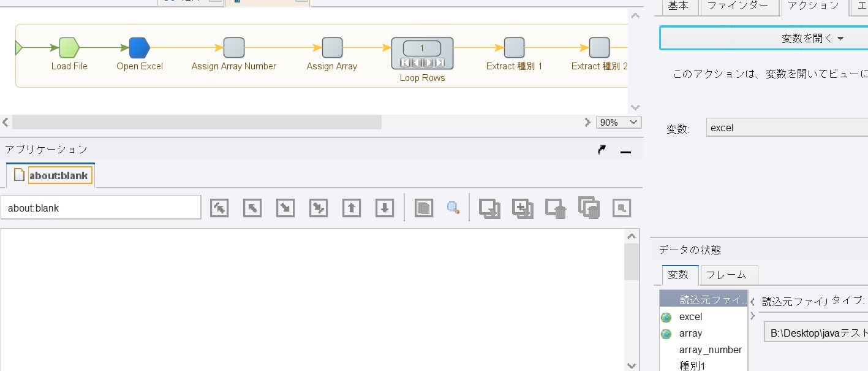
Task: Open the 変数を開く action dropdown
Action: point(764,38)
